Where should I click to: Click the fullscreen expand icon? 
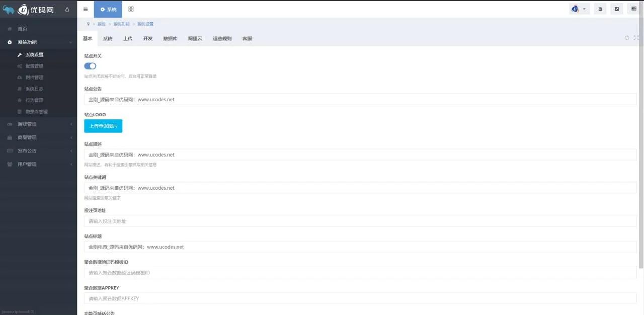coord(636,38)
